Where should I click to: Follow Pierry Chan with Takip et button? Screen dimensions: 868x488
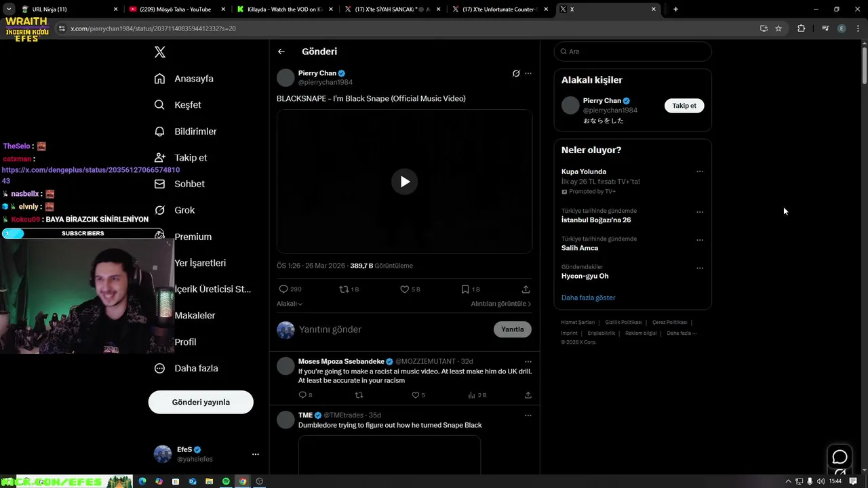pos(684,106)
